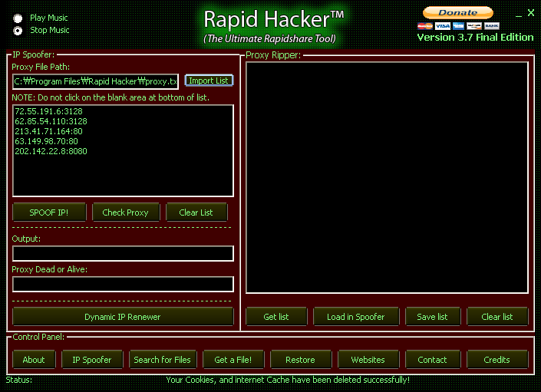Screen dimensions: 541x392
Task: Click the Proxy Dead or Alive field
Action: 124,284
